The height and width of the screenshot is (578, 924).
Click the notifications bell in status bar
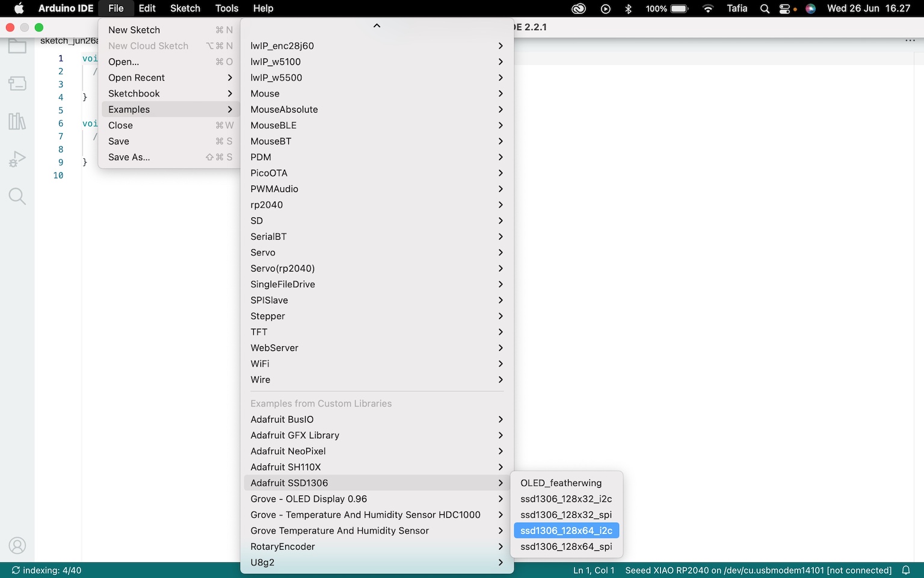click(x=906, y=570)
